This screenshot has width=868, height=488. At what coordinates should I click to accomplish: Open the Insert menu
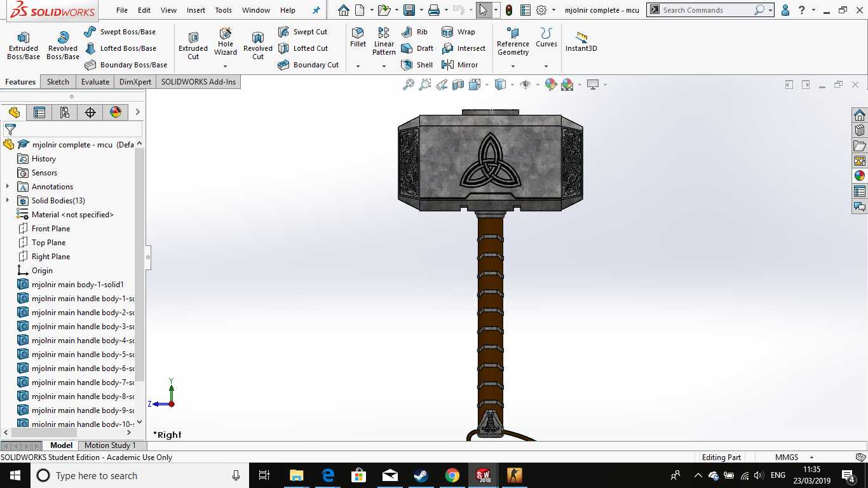(x=196, y=10)
